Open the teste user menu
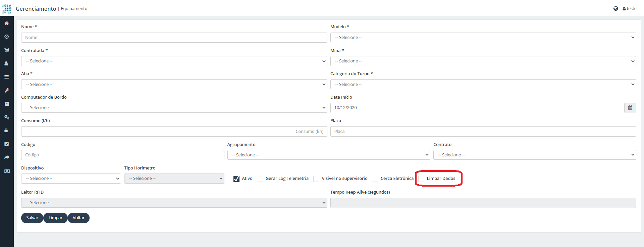Image resolution: width=644 pixels, height=247 pixels. [x=630, y=9]
